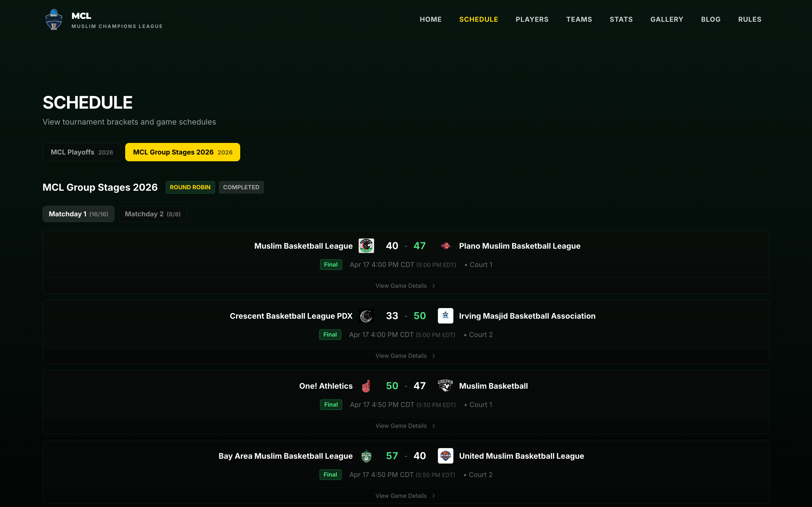Click the Muslim Basketball team logo
This screenshot has height=507, width=812.
446,386
